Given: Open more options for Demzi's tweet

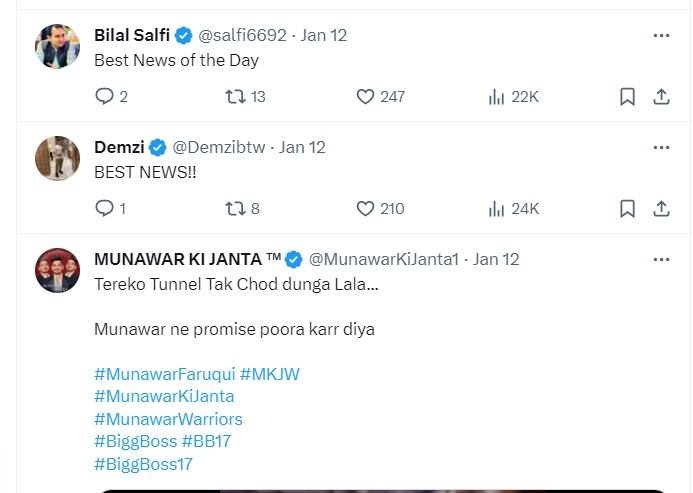Looking at the screenshot, I should [x=661, y=147].
